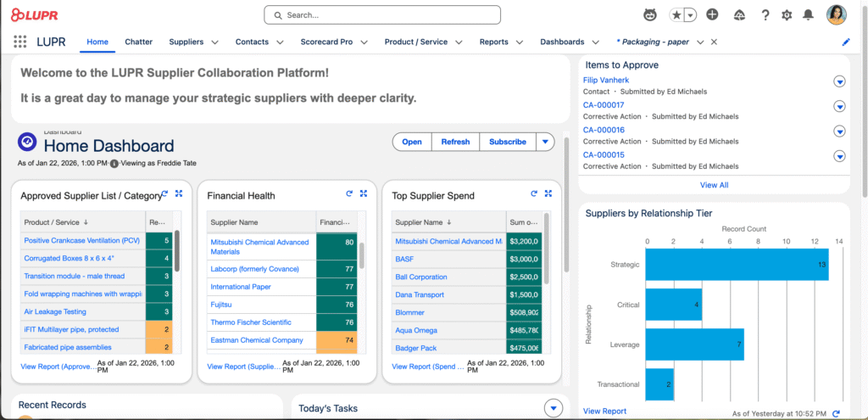Open the dashboard actions dropdown next to Subscribe
Viewport: 868px width, 420px height.
point(545,142)
